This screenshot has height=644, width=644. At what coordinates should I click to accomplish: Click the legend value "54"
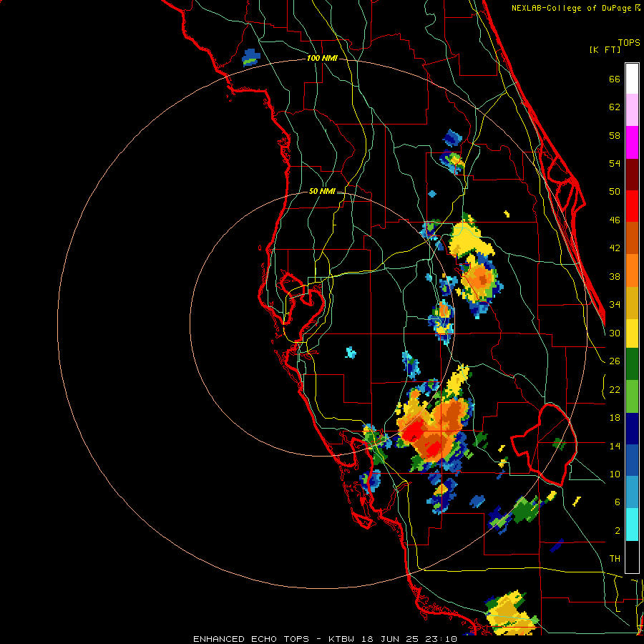[615, 163]
